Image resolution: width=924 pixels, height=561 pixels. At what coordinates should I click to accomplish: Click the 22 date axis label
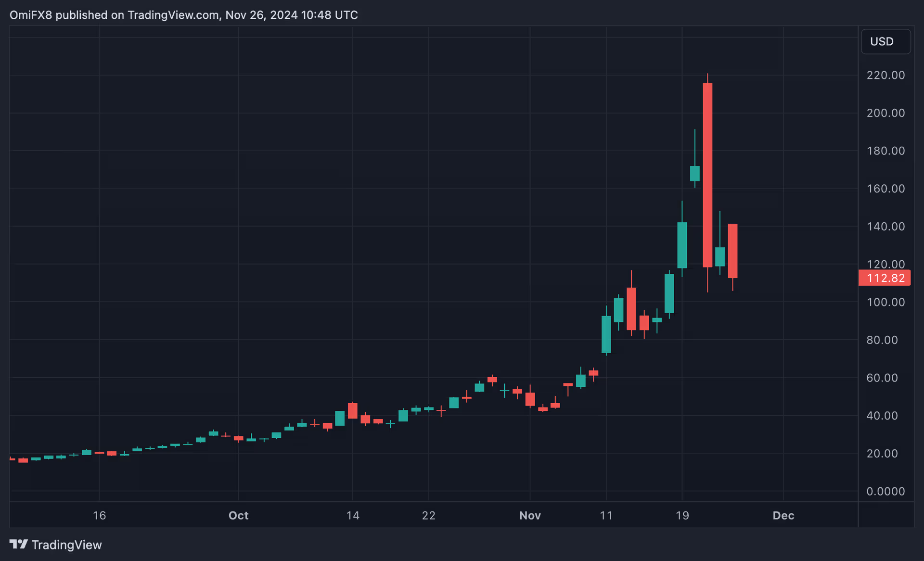[x=428, y=516]
